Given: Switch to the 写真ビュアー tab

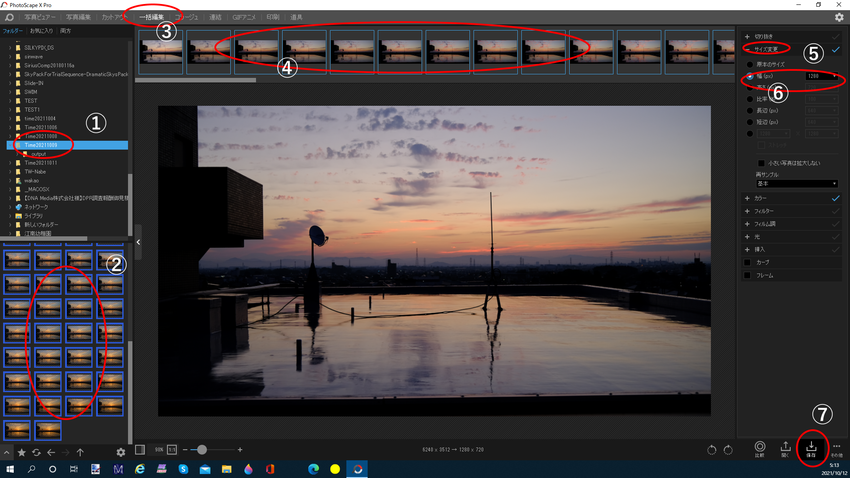Looking at the screenshot, I should click(x=40, y=17).
